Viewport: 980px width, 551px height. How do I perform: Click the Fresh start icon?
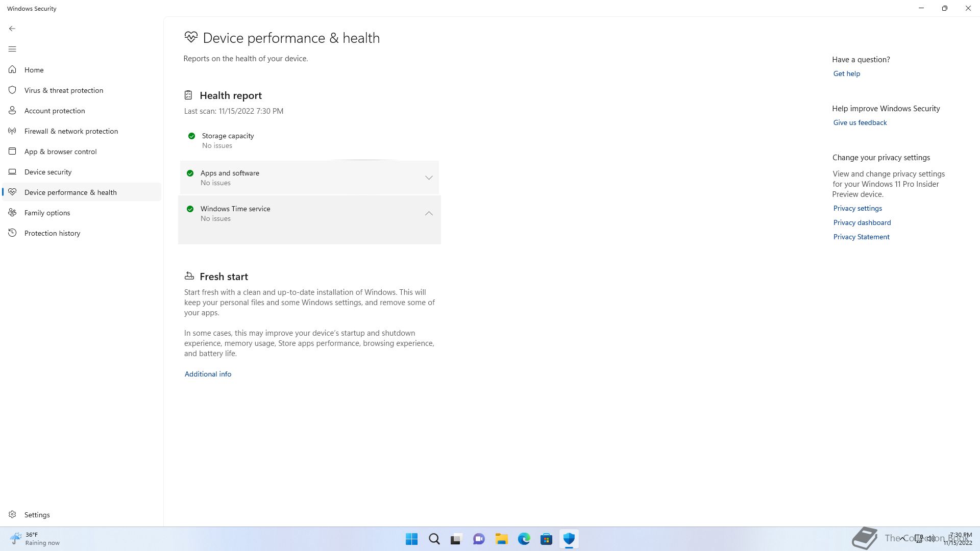[189, 275]
